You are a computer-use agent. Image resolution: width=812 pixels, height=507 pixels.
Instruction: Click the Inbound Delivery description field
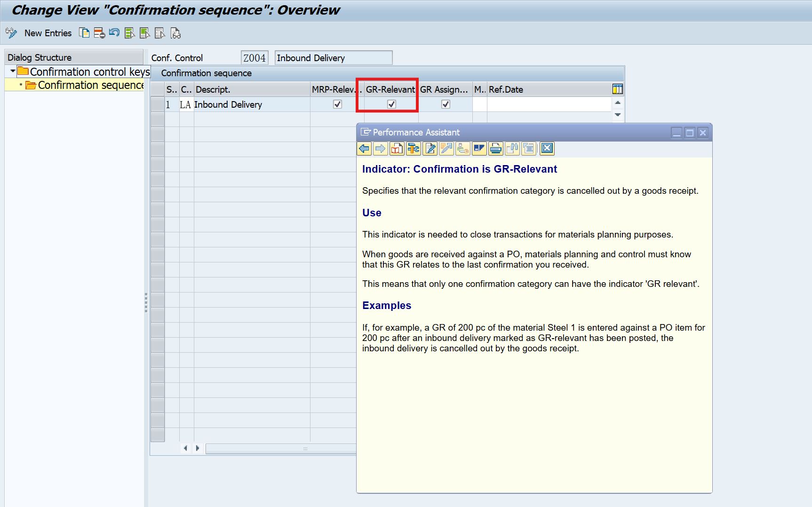point(334,58)
